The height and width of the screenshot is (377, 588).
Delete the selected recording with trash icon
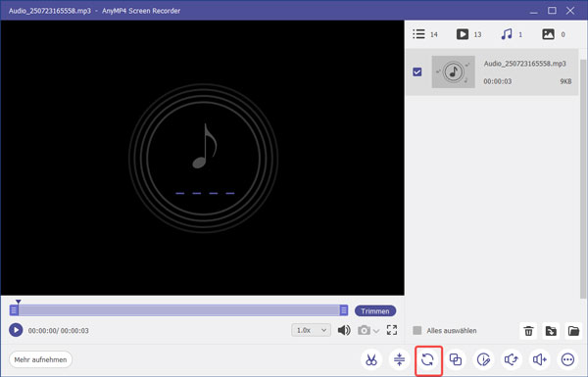point(528,331)
